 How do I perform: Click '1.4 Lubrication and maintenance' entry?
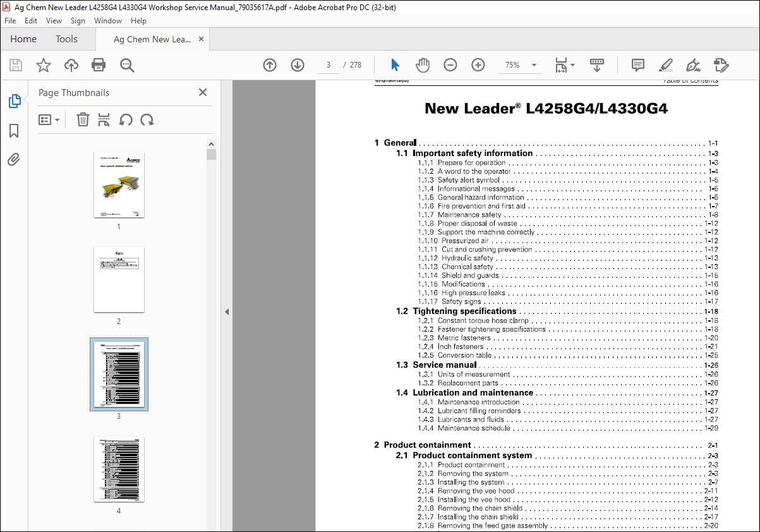click(x=464, y=392)
